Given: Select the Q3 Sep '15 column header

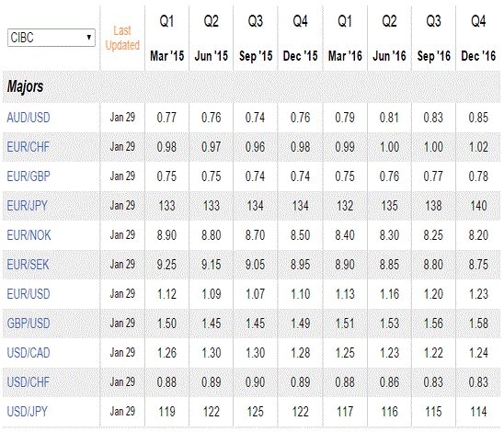Looking at the screenshot, I should click(x=256, y=39).
